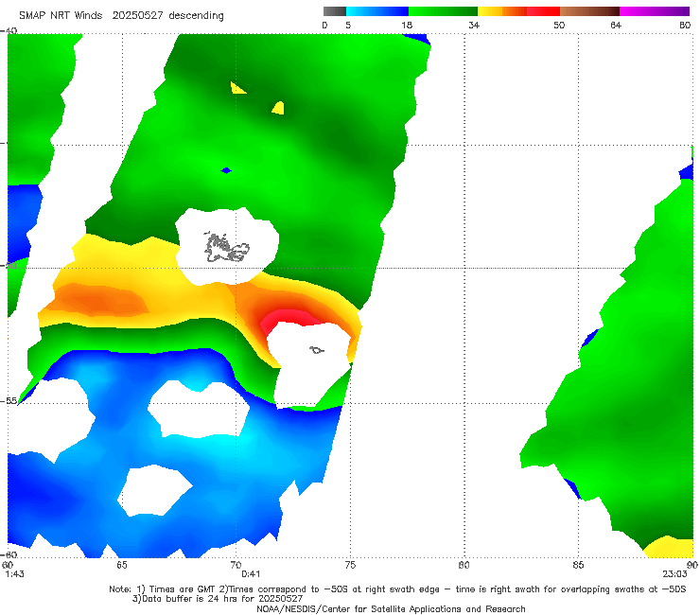Click the legend value '18' under the color bar
Viewport: 700px width, 615px height.
pos(407,26)
